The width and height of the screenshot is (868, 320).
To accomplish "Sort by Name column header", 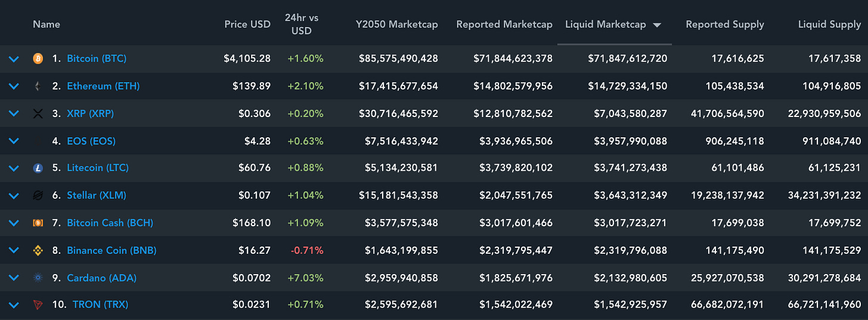I will pyautogui.click(x=46, y=24).
